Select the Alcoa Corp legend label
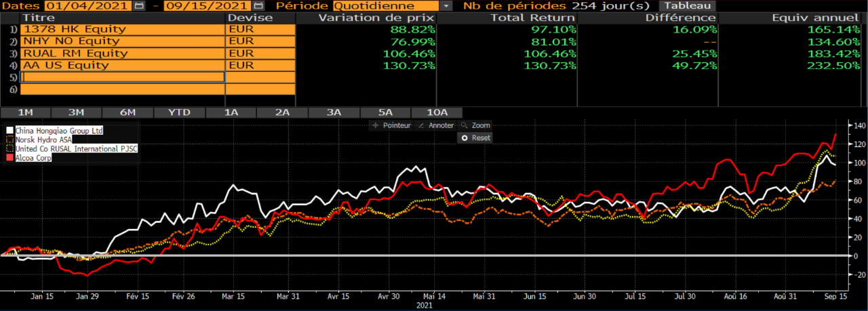868x311 pixels. pos(33,157)
